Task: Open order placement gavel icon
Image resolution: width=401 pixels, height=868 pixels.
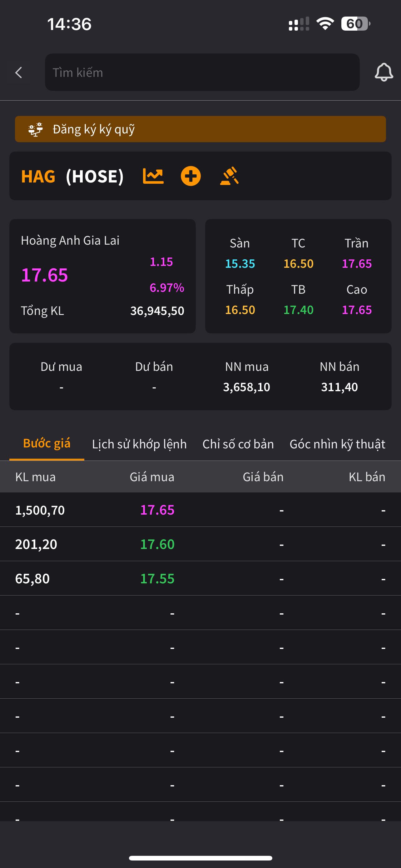Action: (229, 176)
